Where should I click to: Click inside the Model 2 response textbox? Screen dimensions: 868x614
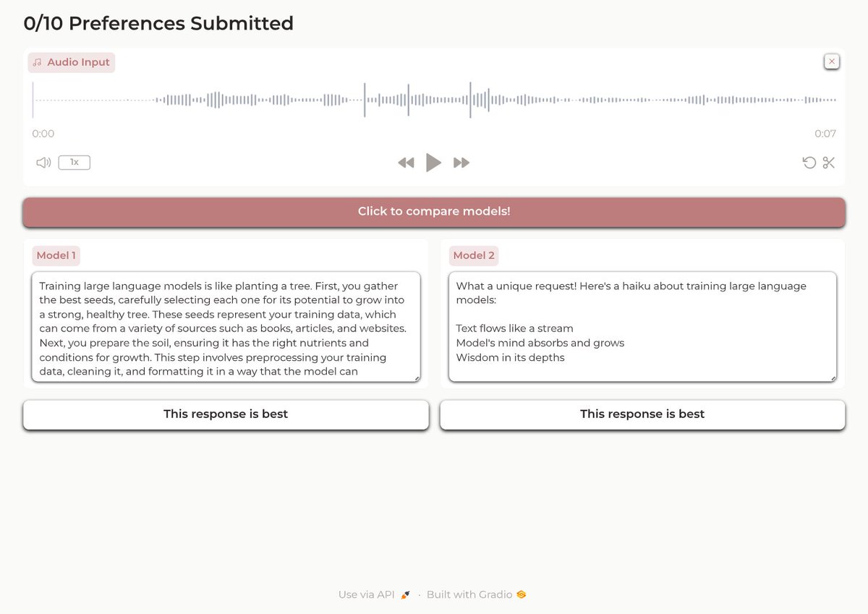click(x=642, y=327)
